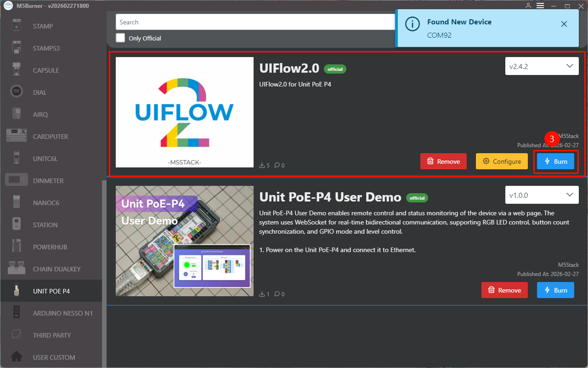Open the USER CUSTOM home icon

17,357
